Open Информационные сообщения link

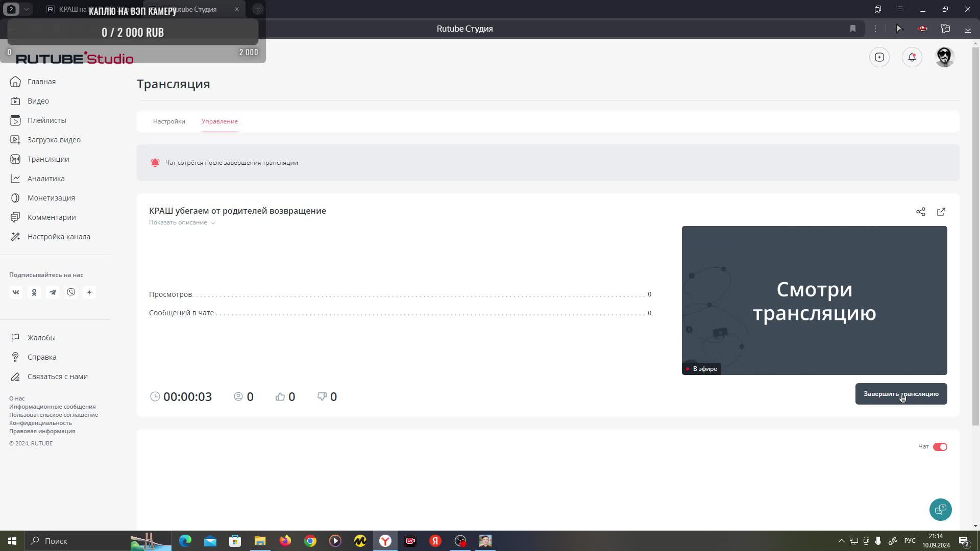53,407
